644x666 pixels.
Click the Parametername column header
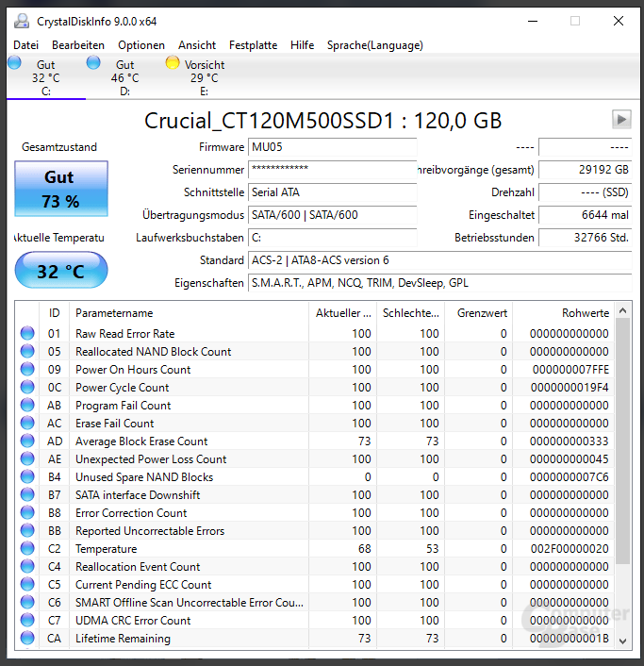(189, 313)
